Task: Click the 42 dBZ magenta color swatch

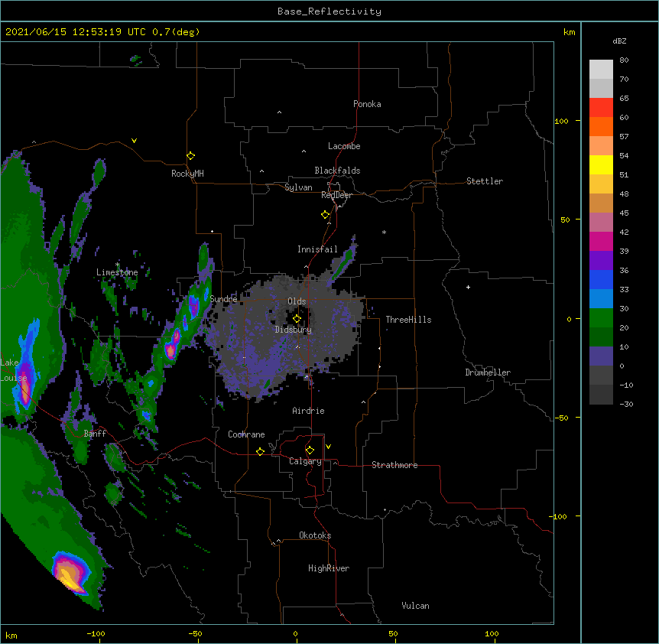Action: point(601,241)
